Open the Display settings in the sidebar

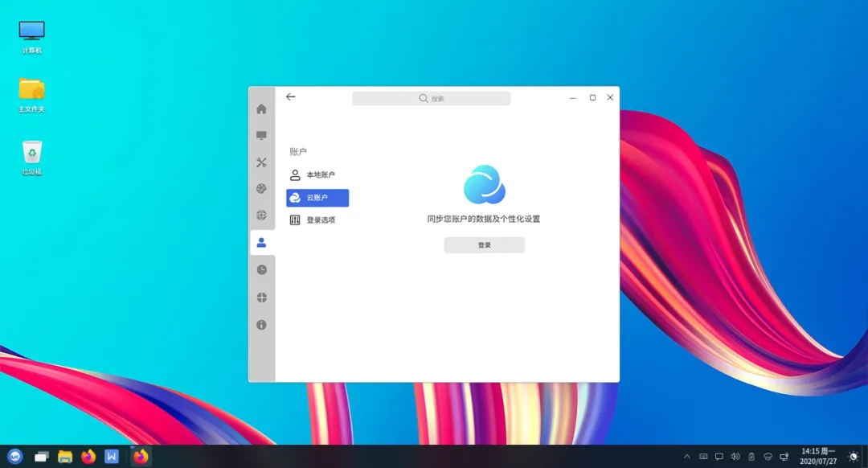click(x=260, y=135)
